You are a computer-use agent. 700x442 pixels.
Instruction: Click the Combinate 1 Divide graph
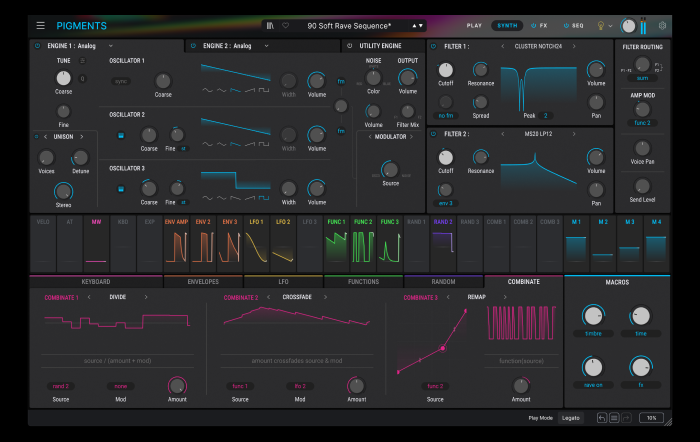(x=117, y=321)
